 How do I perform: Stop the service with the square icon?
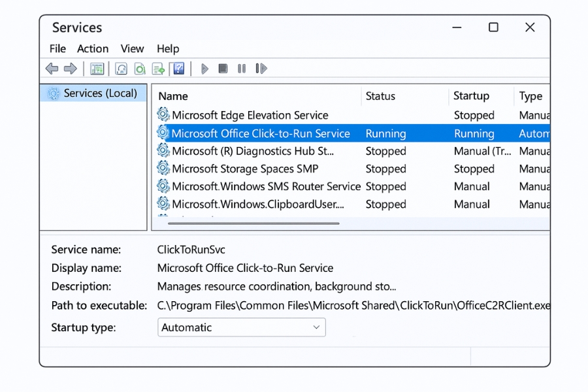[223, 69]
